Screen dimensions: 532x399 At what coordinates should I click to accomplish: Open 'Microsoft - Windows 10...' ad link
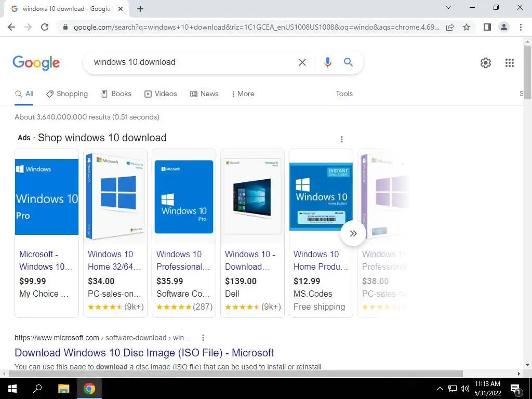(46, 261)
